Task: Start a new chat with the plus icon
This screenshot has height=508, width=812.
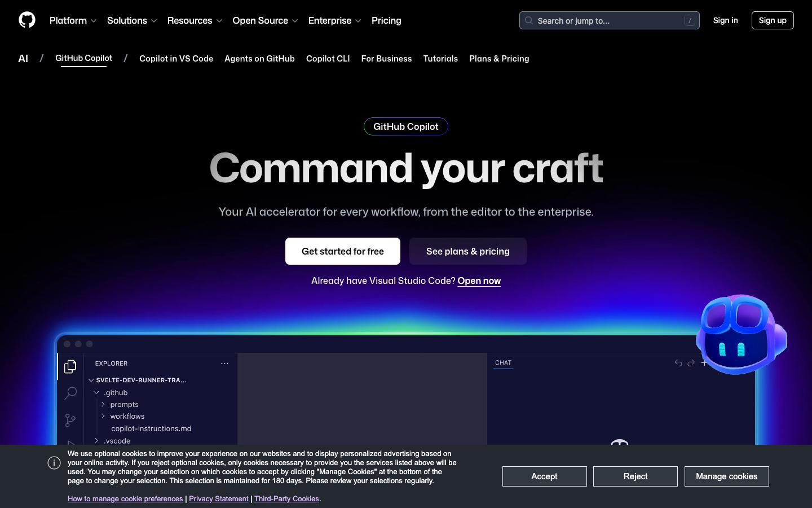Action: click(704, 363)
